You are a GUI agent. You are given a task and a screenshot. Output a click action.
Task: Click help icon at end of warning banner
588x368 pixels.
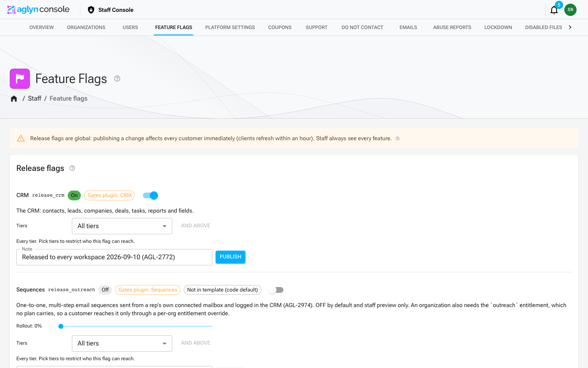coord(398,139)
